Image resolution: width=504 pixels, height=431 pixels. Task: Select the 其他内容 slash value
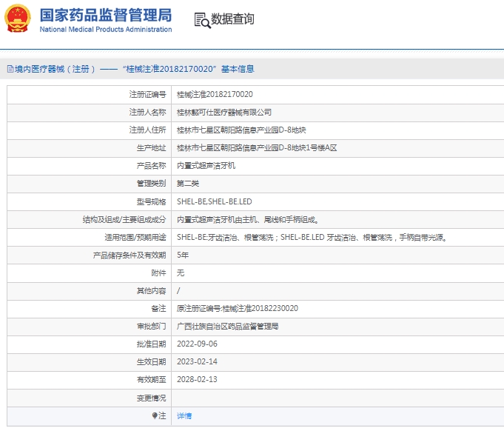[x=178, y=291]
